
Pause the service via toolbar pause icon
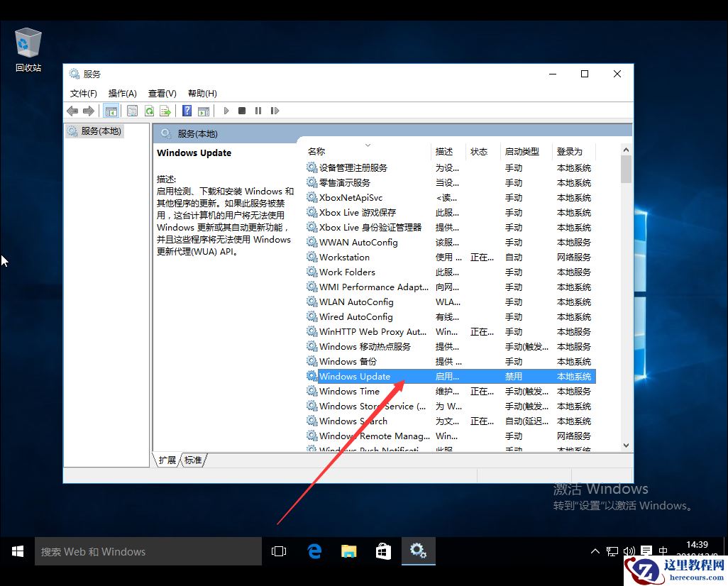(x=260, y=111)
